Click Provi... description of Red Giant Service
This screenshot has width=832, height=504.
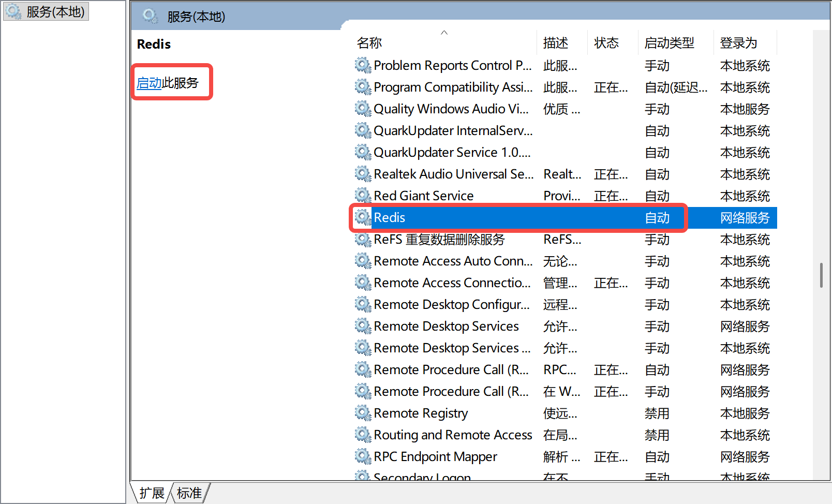562,196
